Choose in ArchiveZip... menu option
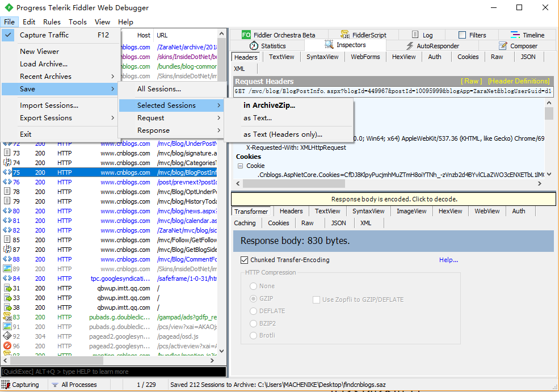The height and width of the screenshot is (392, 559). (x=289, y=105)
